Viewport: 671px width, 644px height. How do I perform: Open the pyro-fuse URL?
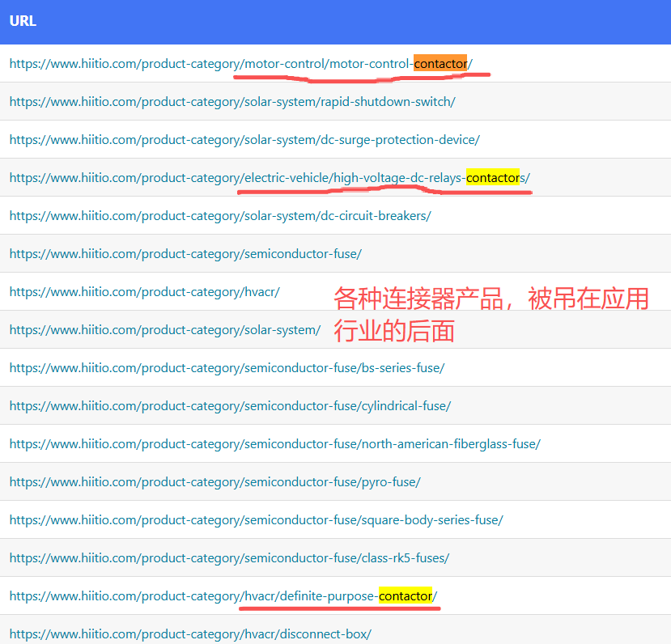click(x=214, y=482)
